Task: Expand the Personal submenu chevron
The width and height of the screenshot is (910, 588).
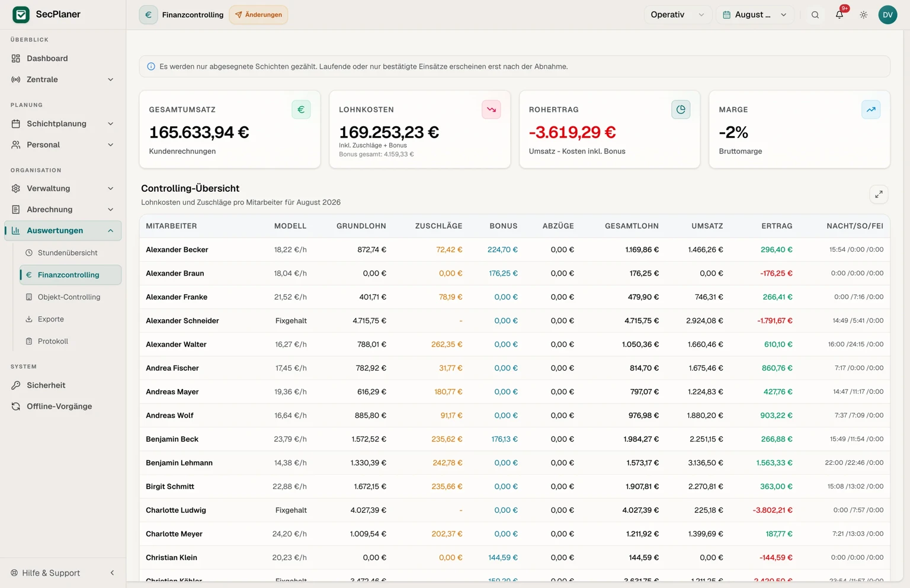Action: point(110,144)
